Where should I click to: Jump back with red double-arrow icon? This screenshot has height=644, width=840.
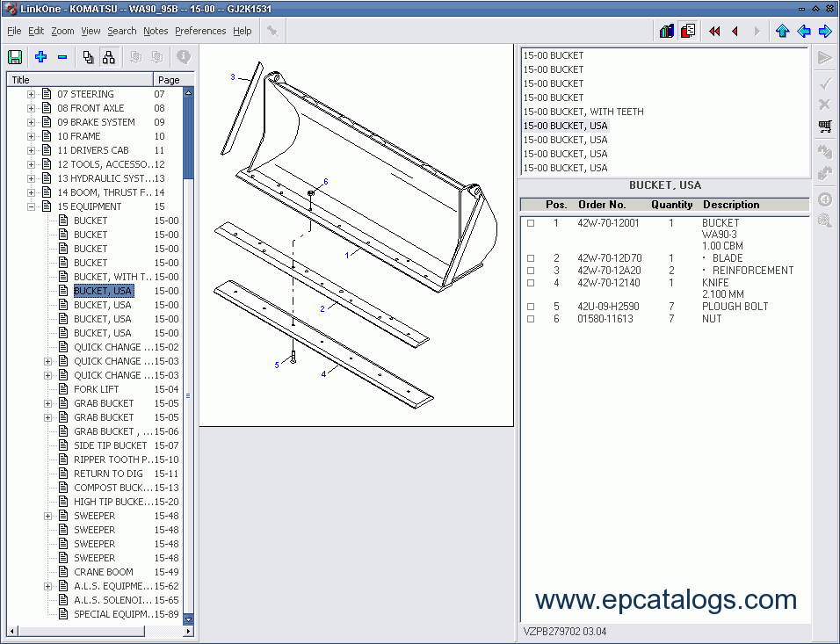(714, 31)
